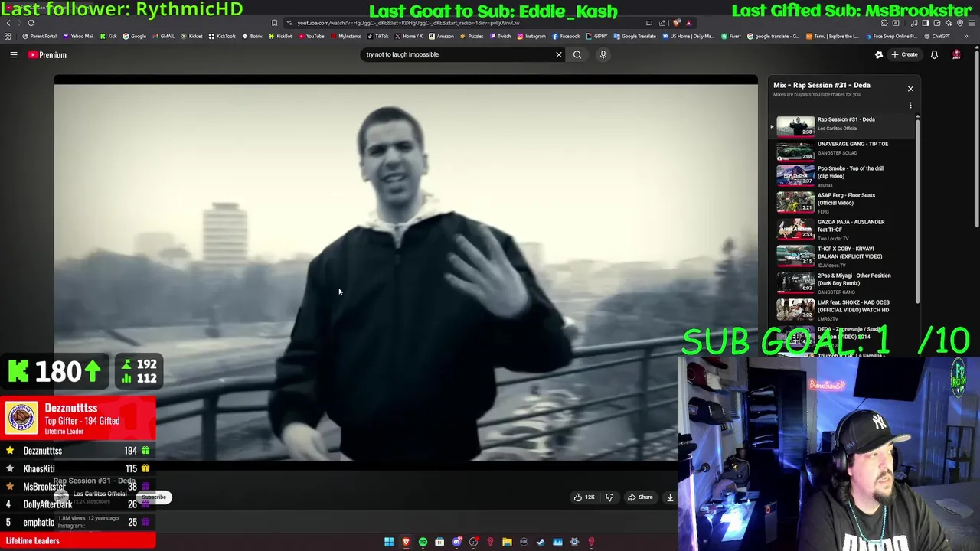Open the Kick bookmark
980x551 pixels.
click(109, 36)
